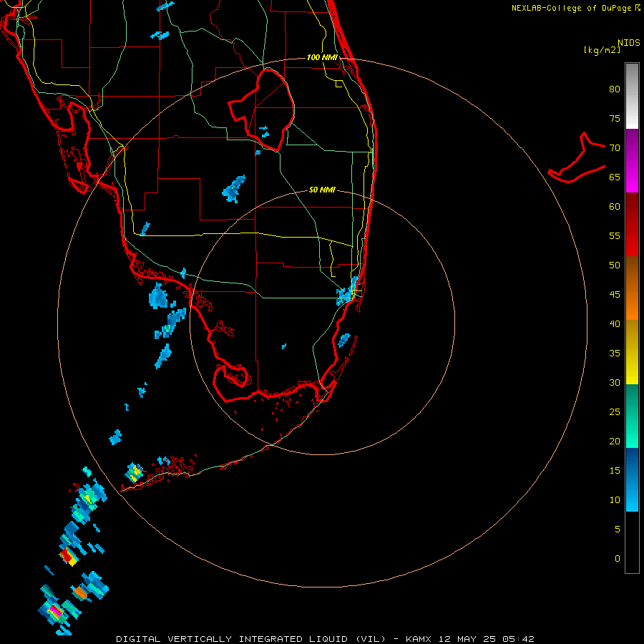Select the 50 NMI range ring label
The height and width of the screenshot is (644, 644).
pos(322,190)
